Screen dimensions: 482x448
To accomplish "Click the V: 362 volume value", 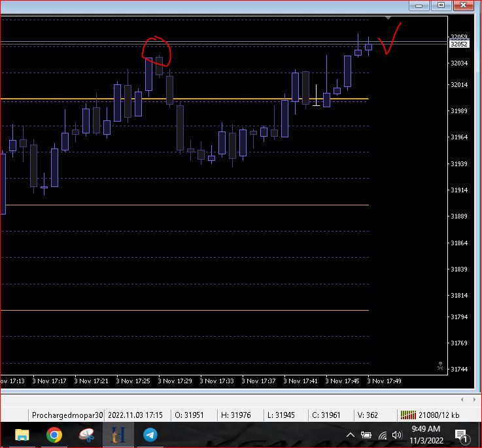I will (x=368, y=415).
